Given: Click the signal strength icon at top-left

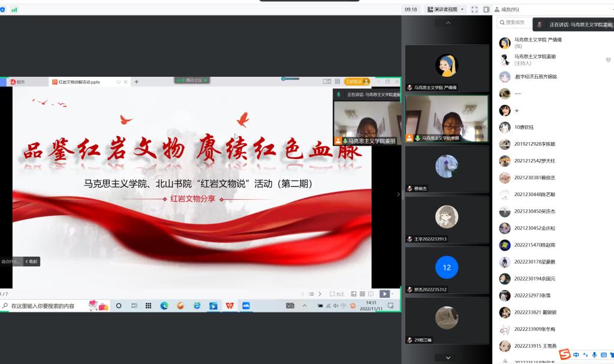Looking at the screenshot, I should 14,10.
